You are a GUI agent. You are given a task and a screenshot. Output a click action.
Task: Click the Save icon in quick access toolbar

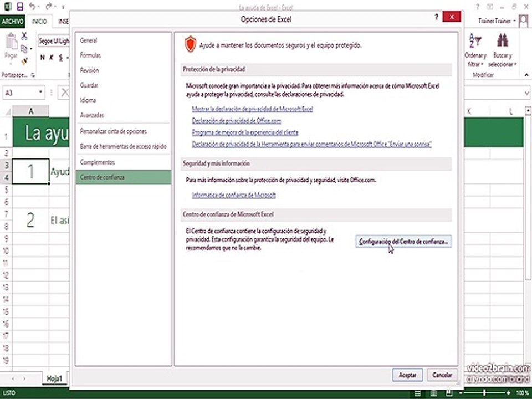[x=20, y=7]
